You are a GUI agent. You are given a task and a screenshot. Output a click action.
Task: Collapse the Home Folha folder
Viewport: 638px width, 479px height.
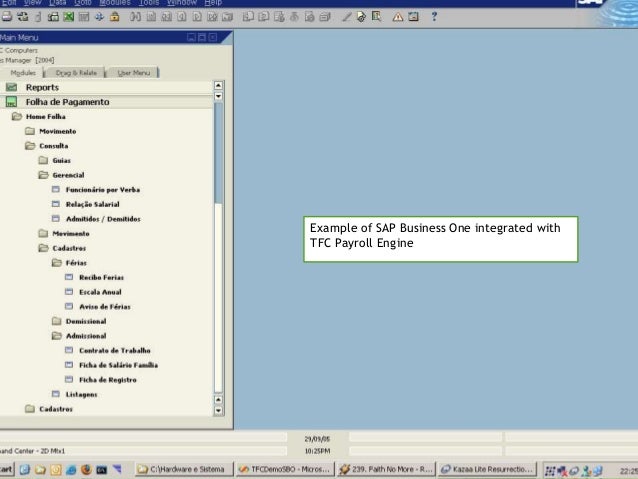(x=17, y=116)
